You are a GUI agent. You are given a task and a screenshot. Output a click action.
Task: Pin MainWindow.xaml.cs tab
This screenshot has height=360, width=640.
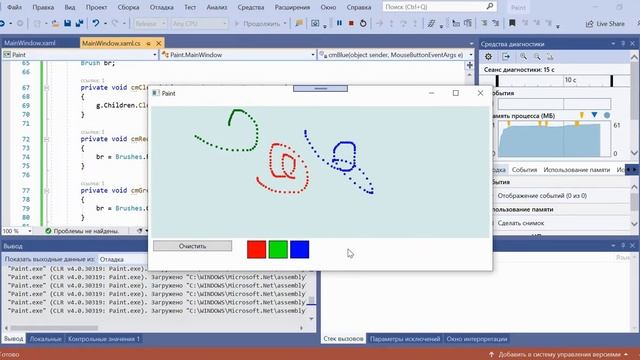click(149, 43)
